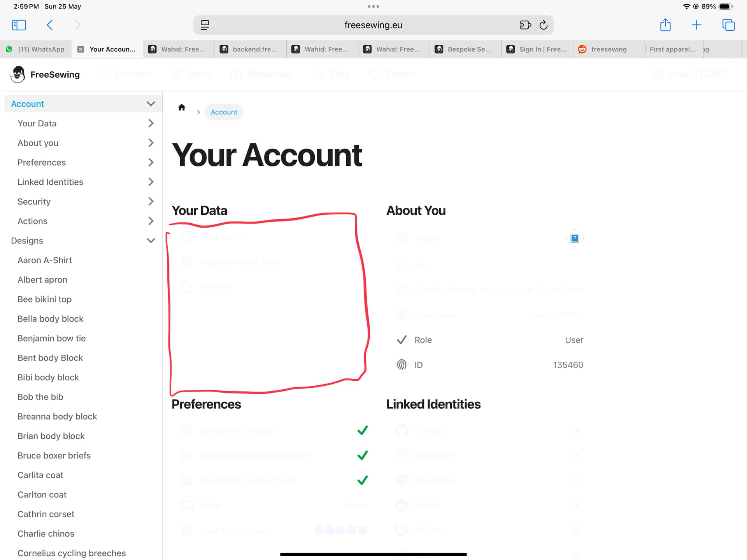Image resolution: width=747 pixels, height=560 pixels.
Task: Open the Role row showing User
Action: [489, 340]
